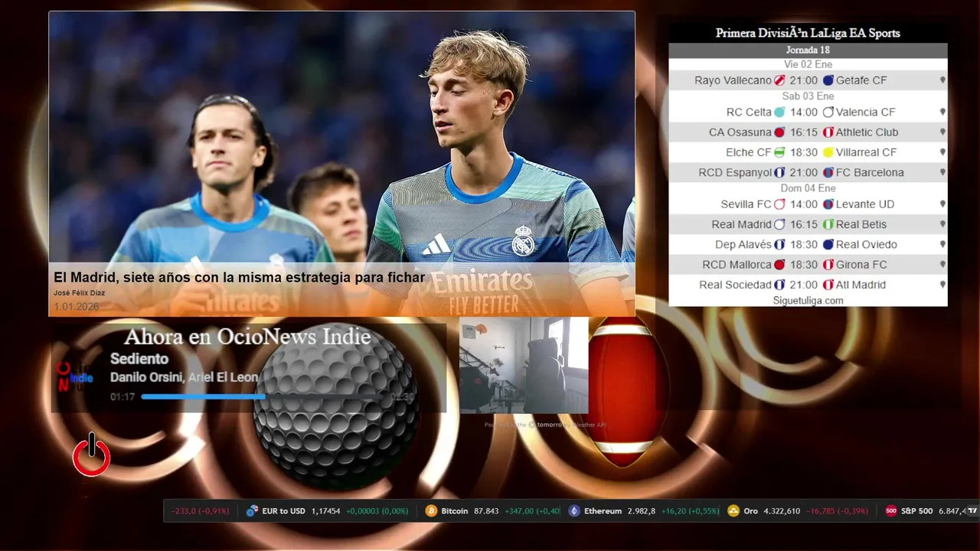Click the Atl Madrid crest icon
Viewport: 980px width, 551px height.
pos(828,285)
